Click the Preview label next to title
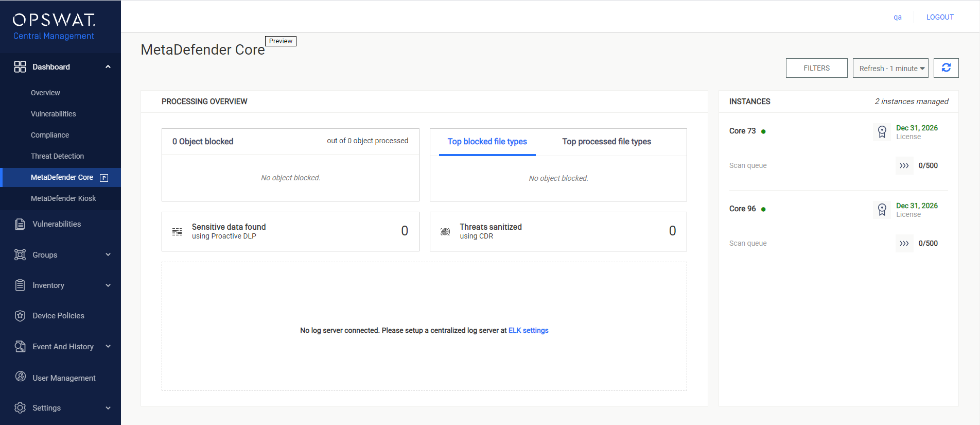 [281, 41]
